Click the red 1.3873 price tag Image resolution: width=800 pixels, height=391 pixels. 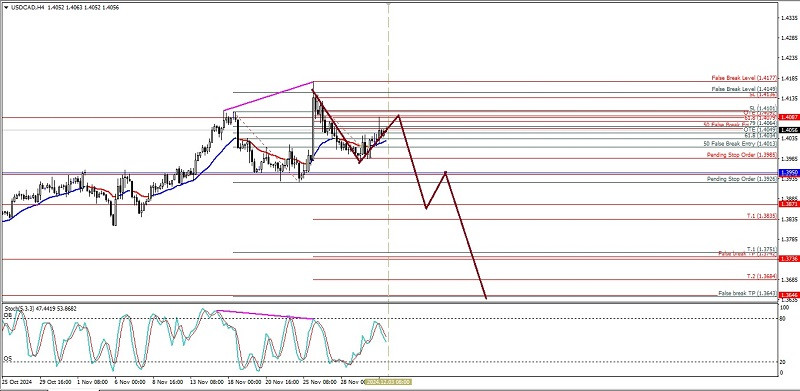(789, 204)
